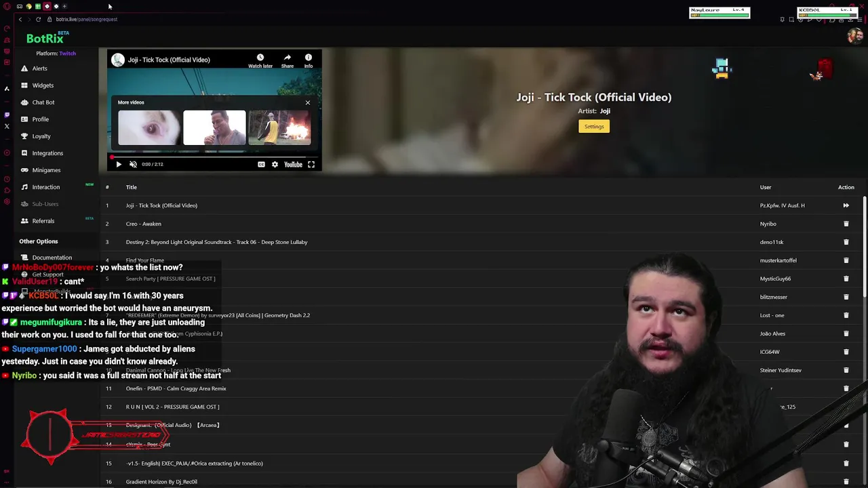
Task: Play the YouTube video
Action: (119, 164)
